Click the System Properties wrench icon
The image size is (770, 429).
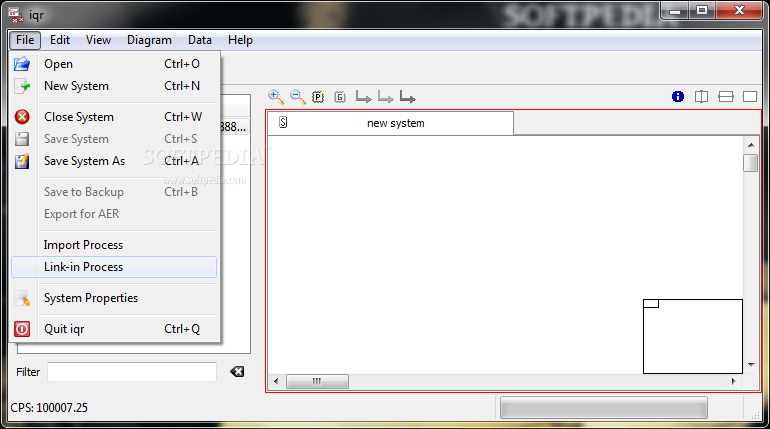coord(22,298)
